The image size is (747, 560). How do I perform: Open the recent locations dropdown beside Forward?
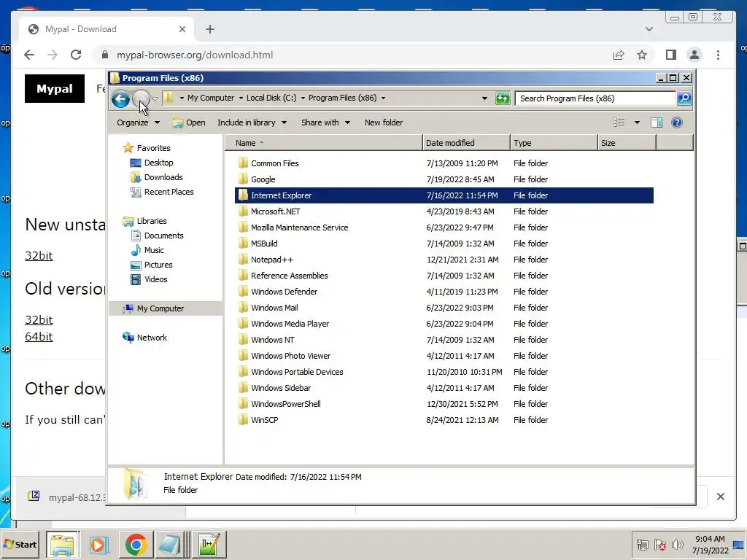(x=155, y=99)
